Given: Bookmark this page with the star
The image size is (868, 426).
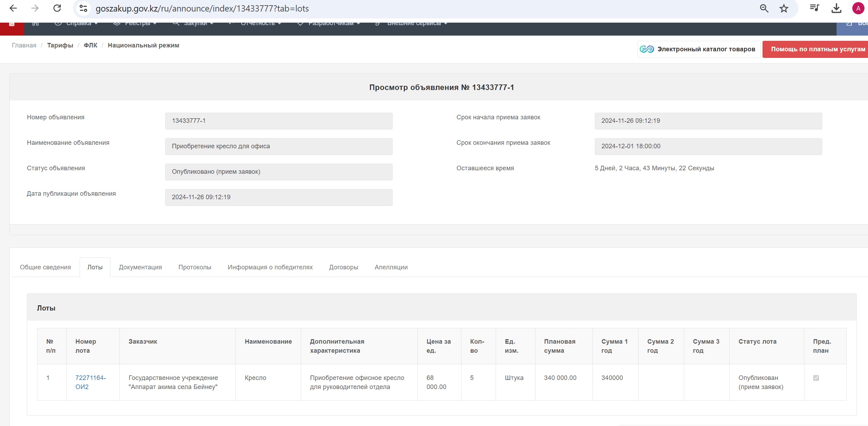Looking at the screenshot, I should click(784, 8).
